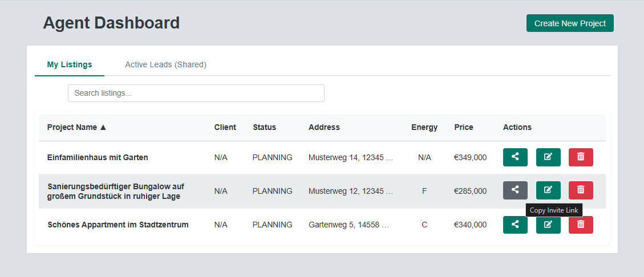Screen dimensions: 644x277
Task: Copy invite link for Sanierungsbedürftiger Bungalow
Action: tap(515, 190)
